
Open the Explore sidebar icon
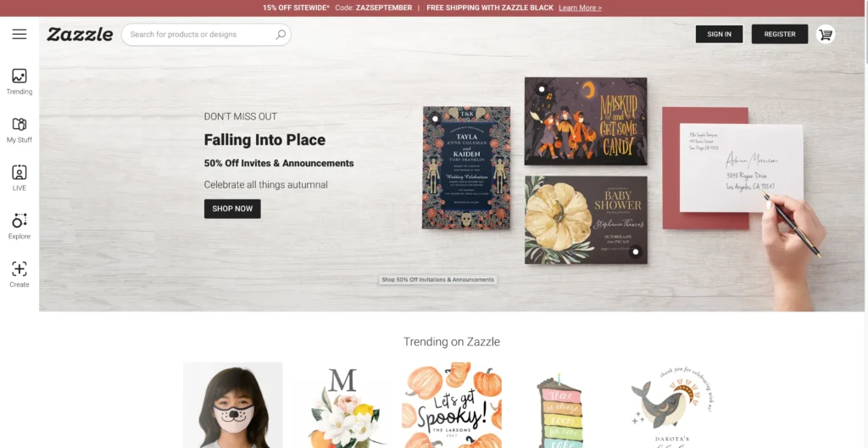[19, 227]
